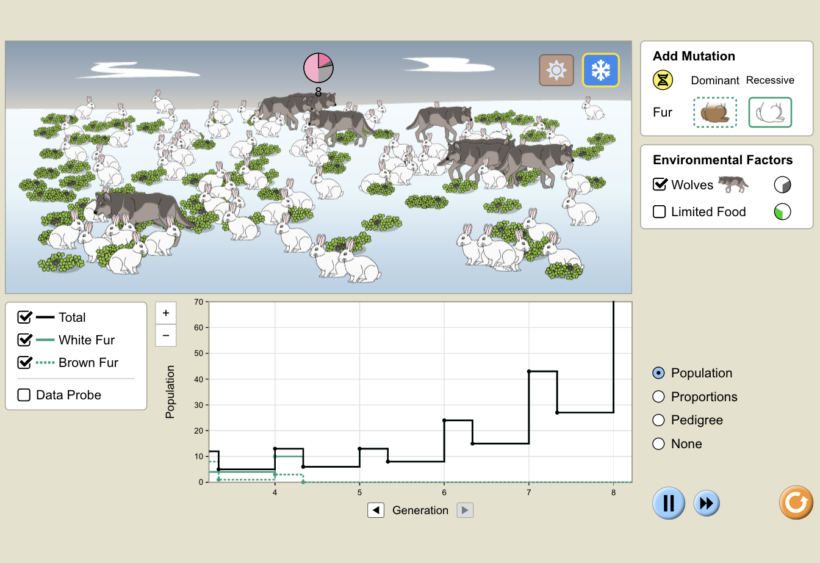The width and height of the screenshot is (820, 563).
Task: Switch environment to equator sun mode
Action: (556, 70)
